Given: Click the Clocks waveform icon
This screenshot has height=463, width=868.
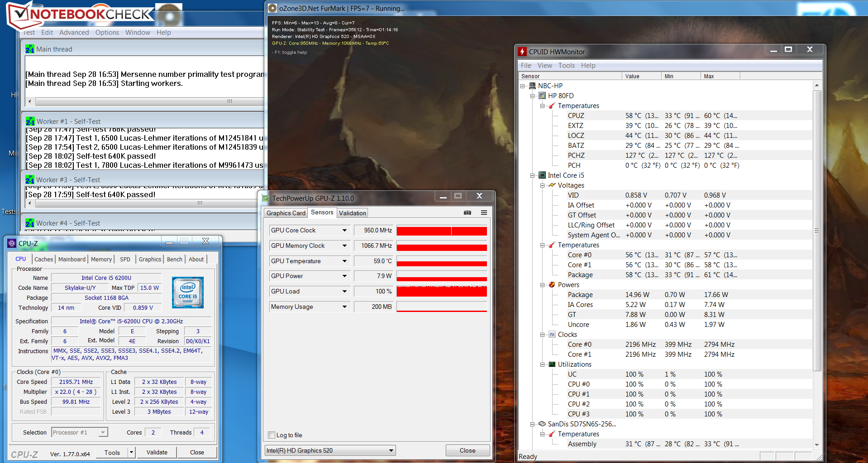Looking at the screenshot, I should (x=552, y=334).
